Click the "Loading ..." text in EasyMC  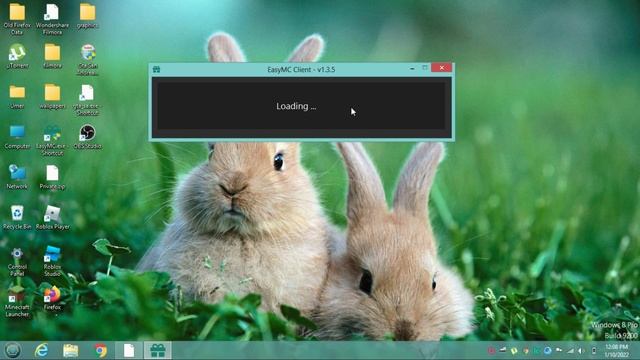click(x=296, y=106)
